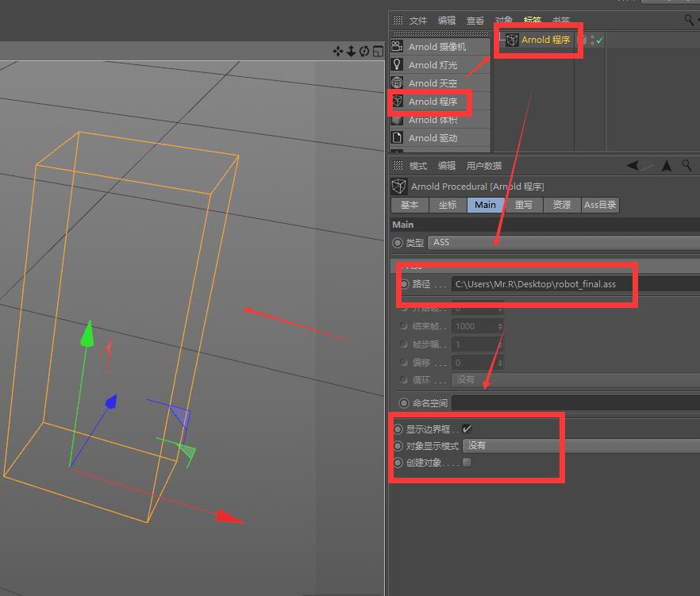The image size is (700, 596).
Task: Select the Main tab
Action: click(x=485, y=205)
